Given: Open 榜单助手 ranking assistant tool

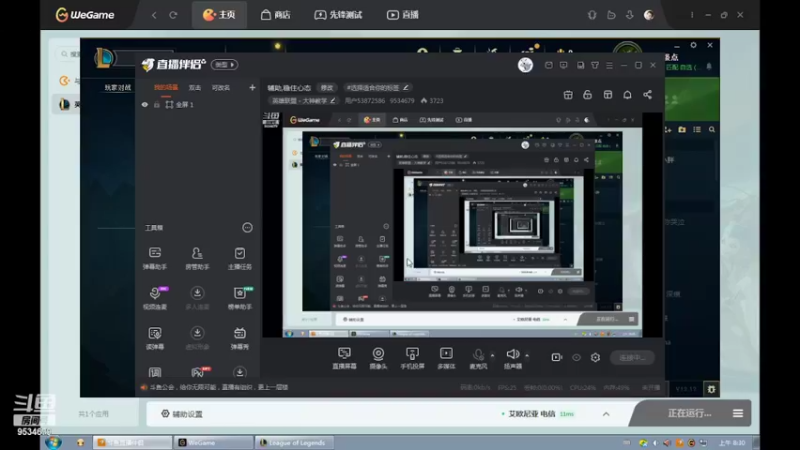Looking at the screenshot, I should tap(240, 297).
